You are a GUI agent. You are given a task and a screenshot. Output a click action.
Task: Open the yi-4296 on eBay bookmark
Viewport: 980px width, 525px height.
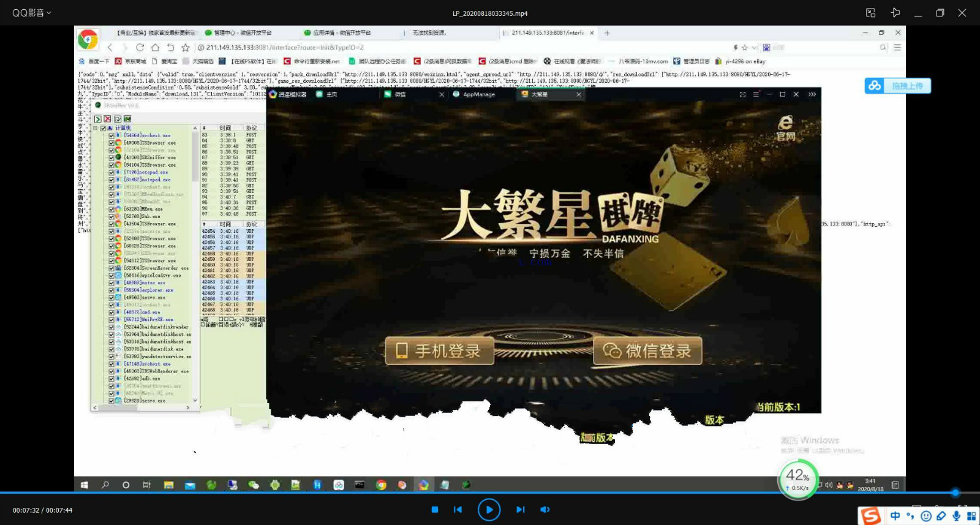740,61
